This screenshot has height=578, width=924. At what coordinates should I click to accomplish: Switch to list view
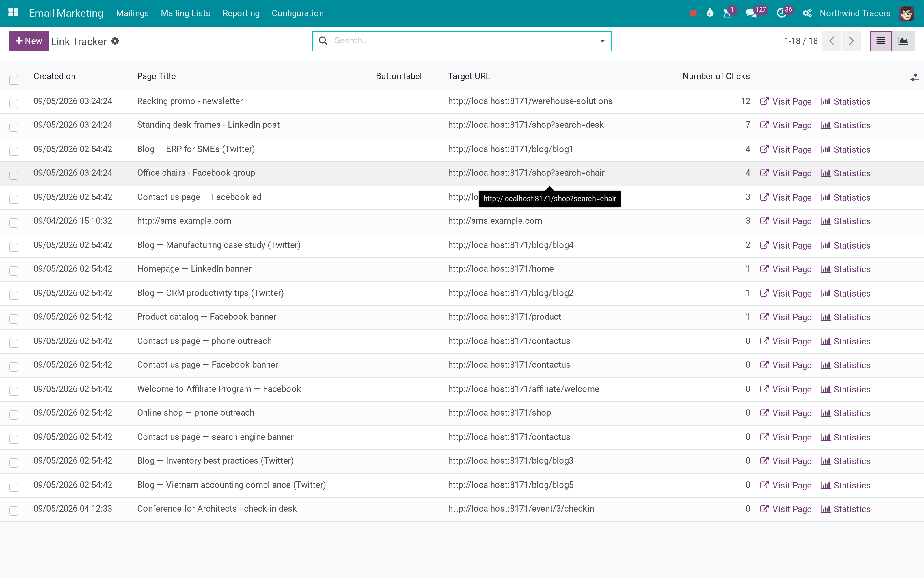880,41
